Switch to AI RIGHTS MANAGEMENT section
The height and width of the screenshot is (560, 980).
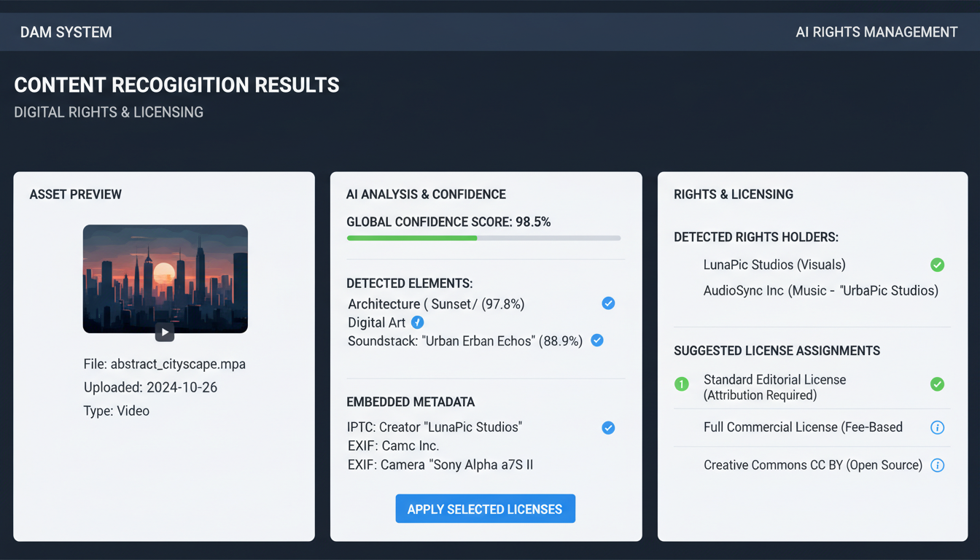876,31
